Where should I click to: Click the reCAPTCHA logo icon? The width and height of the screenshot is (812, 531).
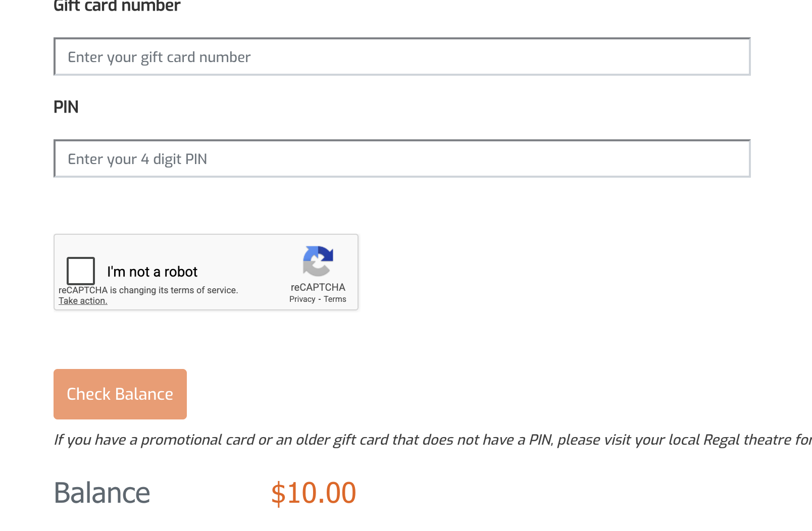(x=318, y=261)
